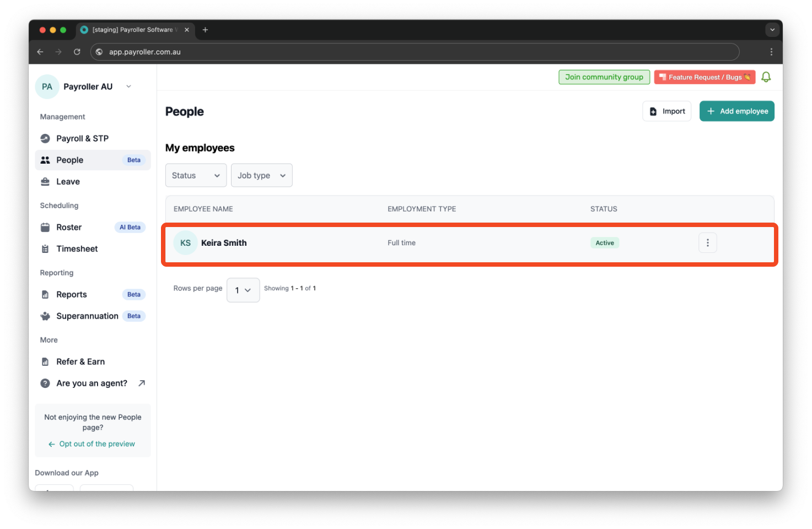
Task: Open the Leave section via its briefcase icon
Action: pos(46,181)
